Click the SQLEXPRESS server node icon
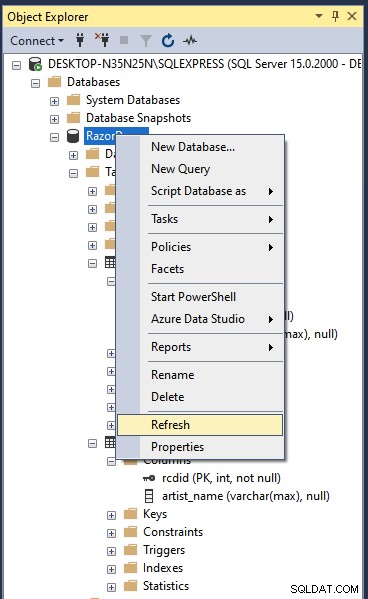The image size is (368, 599). tap(35, 64)
